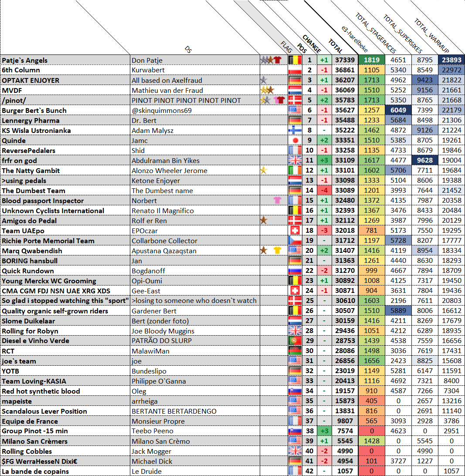Click the gold star in The Natty Gambit row
The image size is (465, 476).
pyautogui.click(x=264, y=170)
